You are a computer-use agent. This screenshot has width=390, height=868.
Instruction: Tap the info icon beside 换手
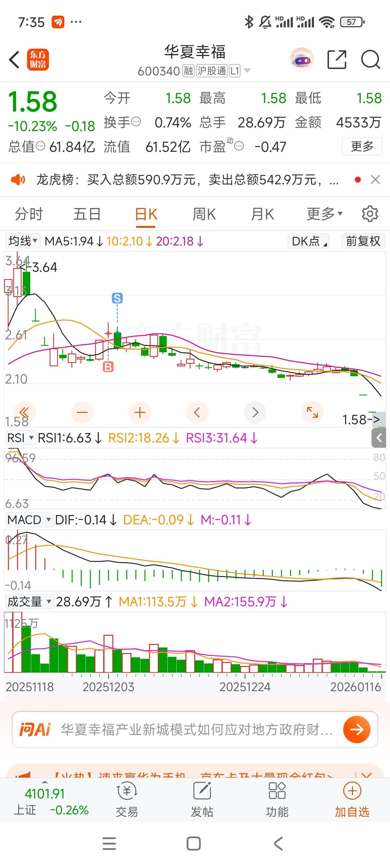136,121
